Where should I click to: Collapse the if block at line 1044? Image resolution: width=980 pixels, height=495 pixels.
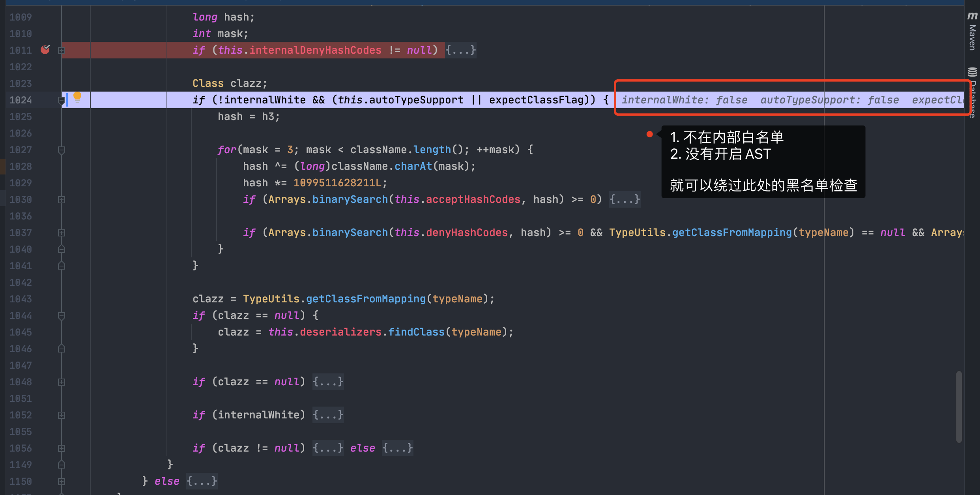click(x=61, y=316)
